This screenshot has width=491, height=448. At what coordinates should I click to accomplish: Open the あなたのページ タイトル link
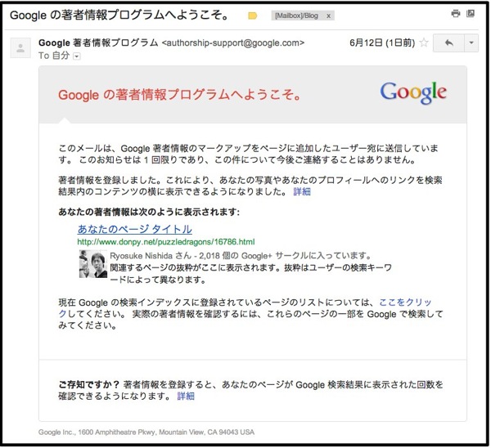coord(135,230)
